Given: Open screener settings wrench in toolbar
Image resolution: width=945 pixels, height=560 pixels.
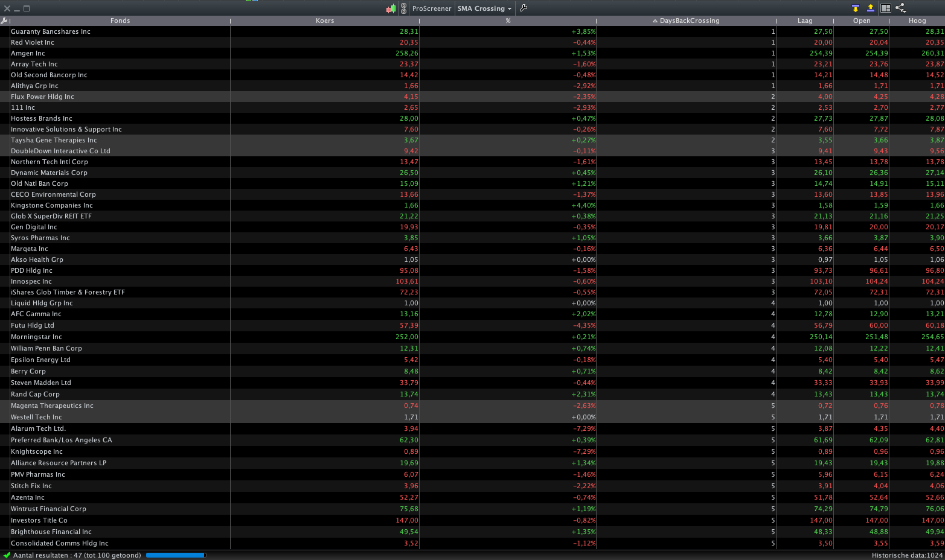Looking at the screenshot, I should point(524,8).
